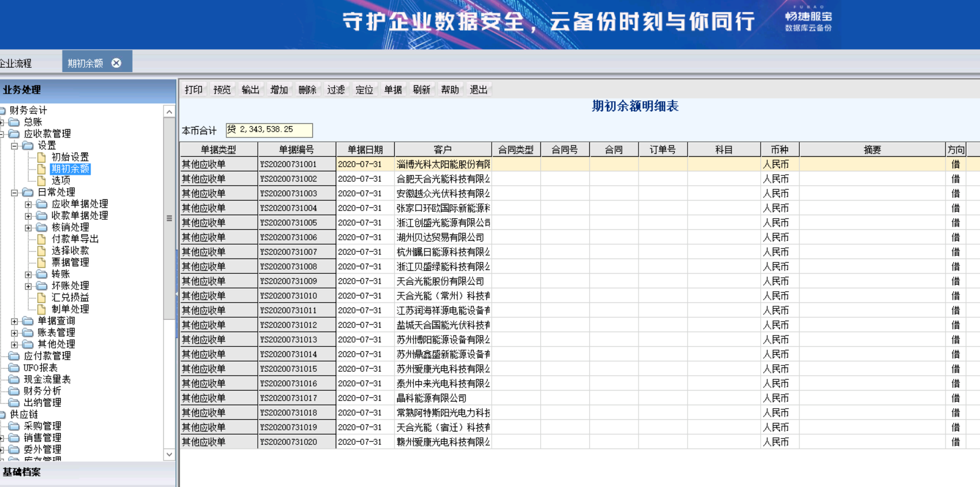Open 选择收款 tree item

point(70,251)
